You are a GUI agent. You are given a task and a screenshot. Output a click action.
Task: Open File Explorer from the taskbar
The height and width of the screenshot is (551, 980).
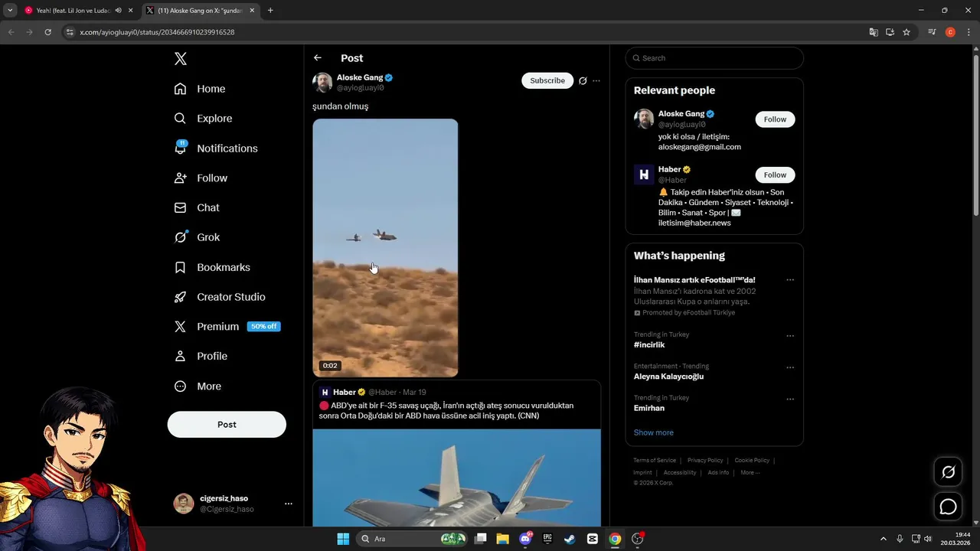click(502, 539)
